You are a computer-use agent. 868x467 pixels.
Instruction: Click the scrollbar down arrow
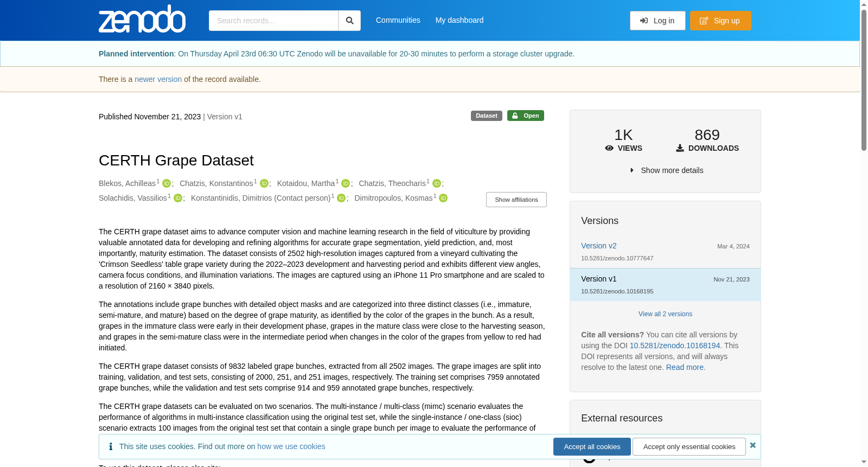[864, 463]
